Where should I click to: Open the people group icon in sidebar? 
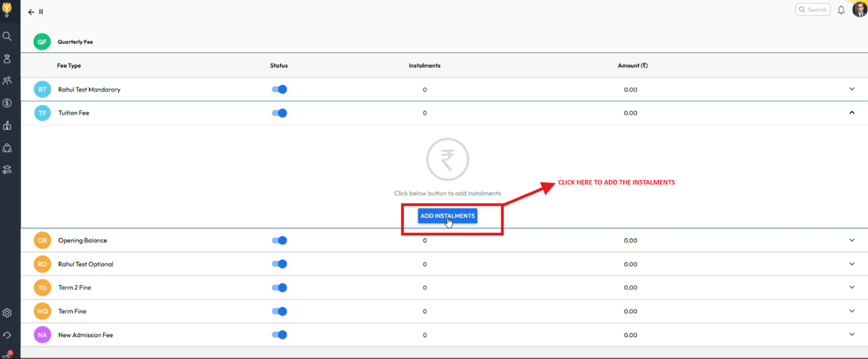tap(7, 81)
